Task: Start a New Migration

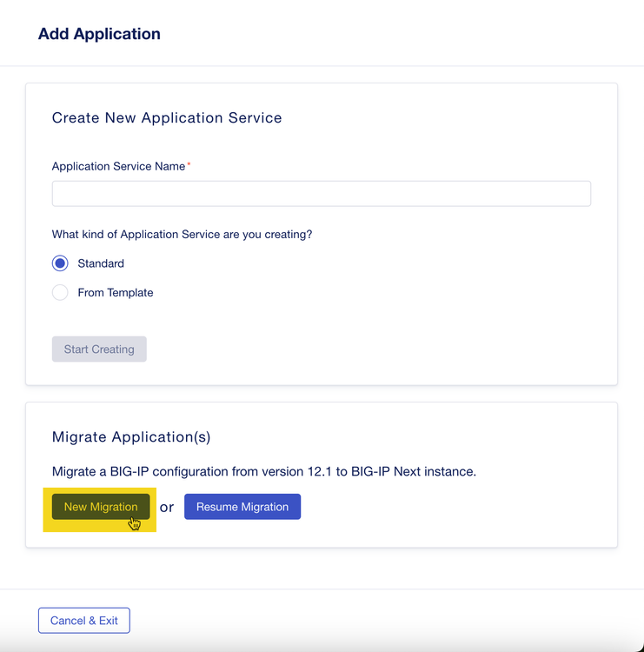Action: [101, 507]
